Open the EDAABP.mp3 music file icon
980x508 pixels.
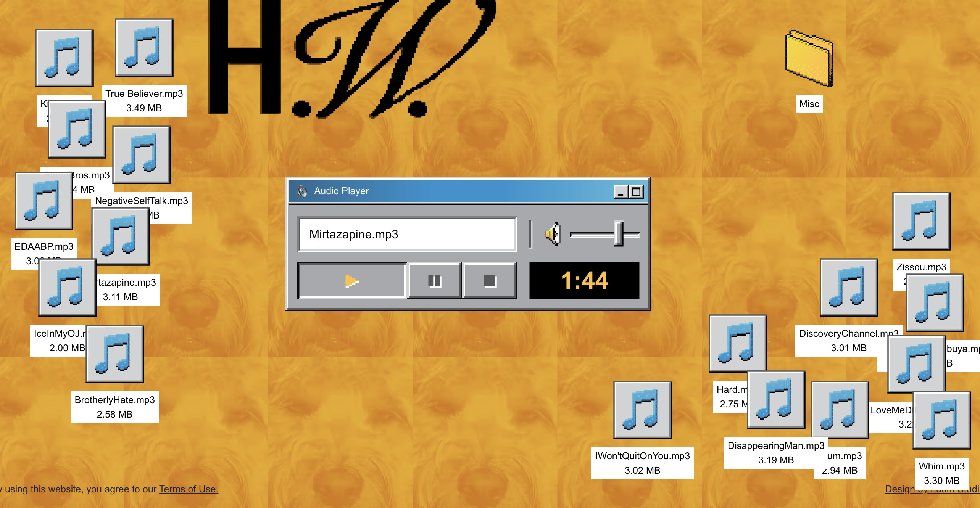click(x=44, y=201)
